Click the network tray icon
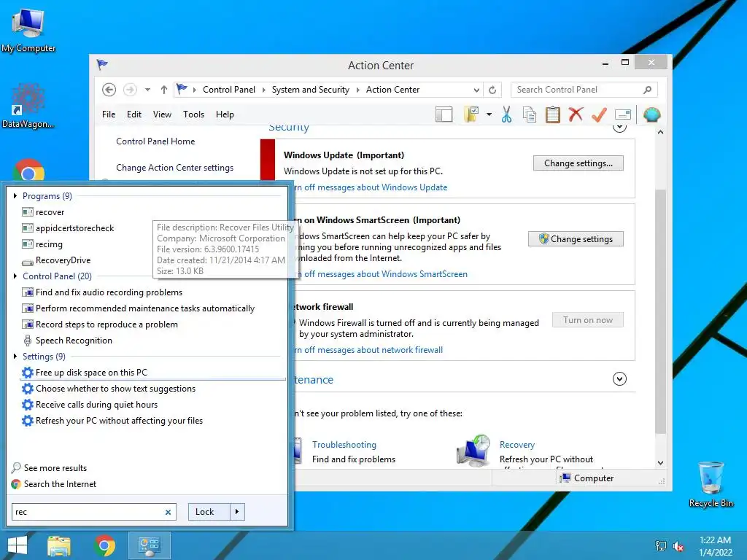This screenshot has width=747, height=560. [661, 546]
